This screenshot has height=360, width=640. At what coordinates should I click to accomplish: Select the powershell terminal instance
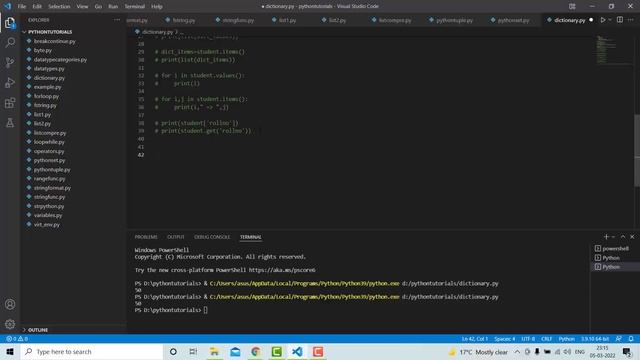click(x=615, y=249)
